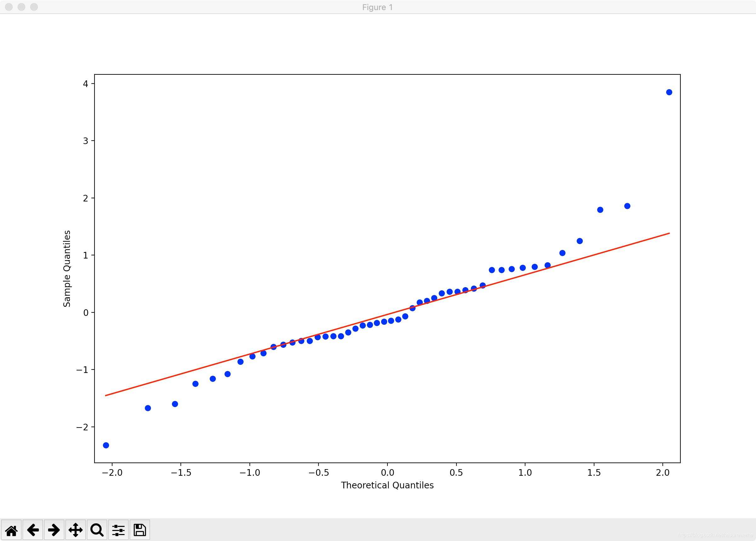
Task: Click the x-axis tick label −1.5
Action: (181, 473)
